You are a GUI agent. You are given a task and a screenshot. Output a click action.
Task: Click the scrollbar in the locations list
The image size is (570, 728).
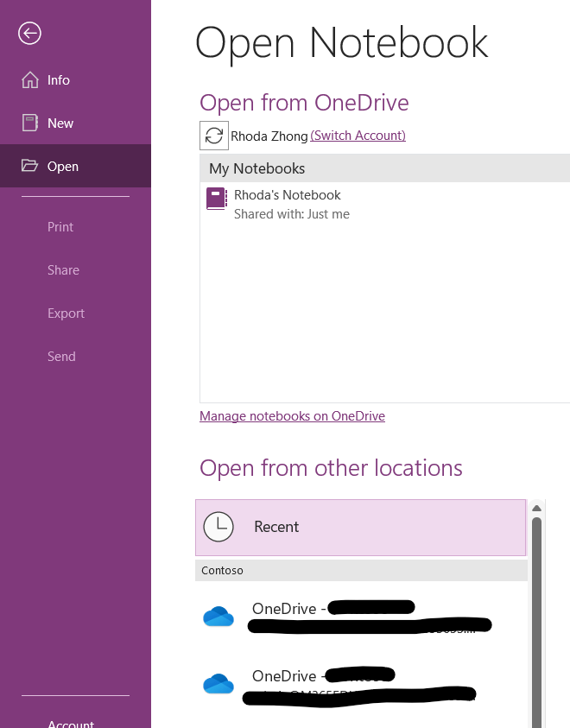tap(537, 605)
